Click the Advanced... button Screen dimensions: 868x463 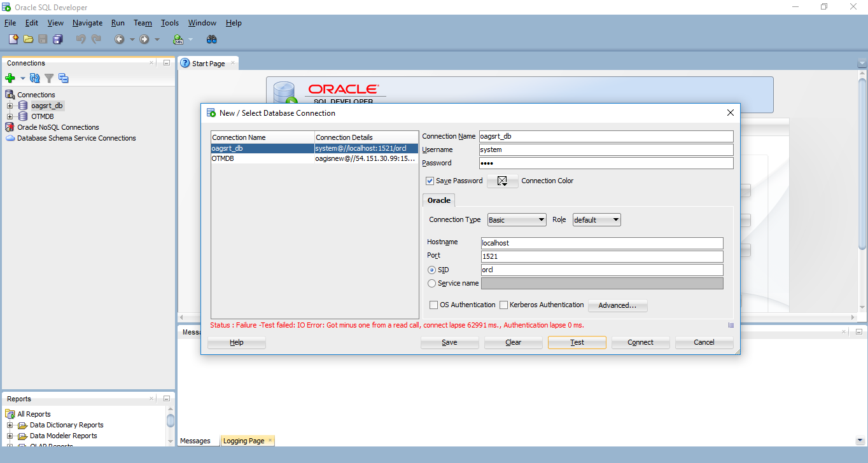tap(617, 305)
